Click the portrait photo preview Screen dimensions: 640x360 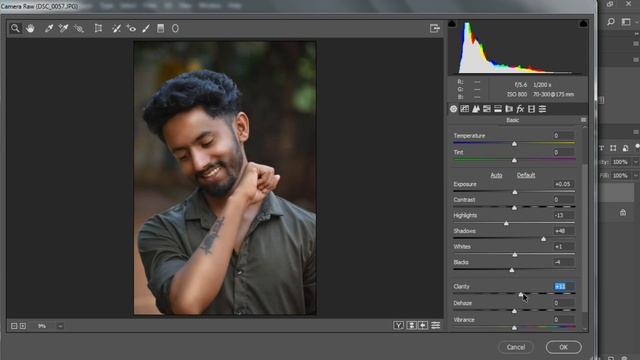click(225, 178)
